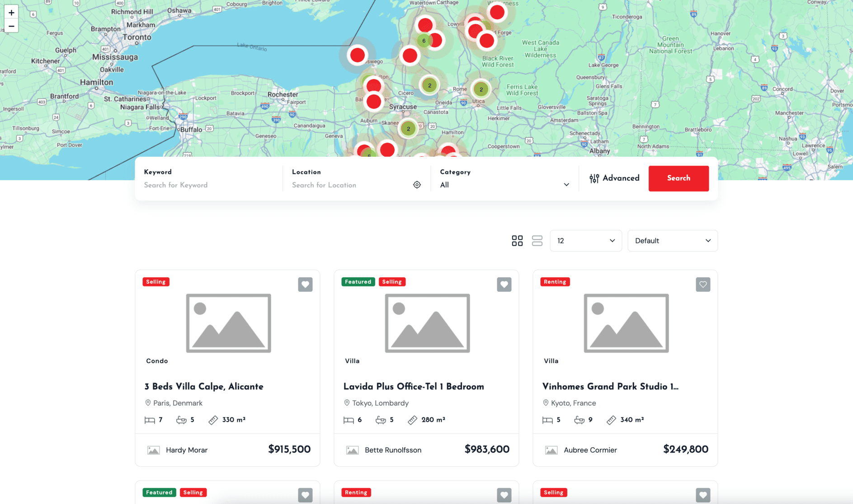This screenshot has width=853, height=504.
Task: Click the map cluster marker labeled 6
Action: pyautogui.click(x=424, y=41)
